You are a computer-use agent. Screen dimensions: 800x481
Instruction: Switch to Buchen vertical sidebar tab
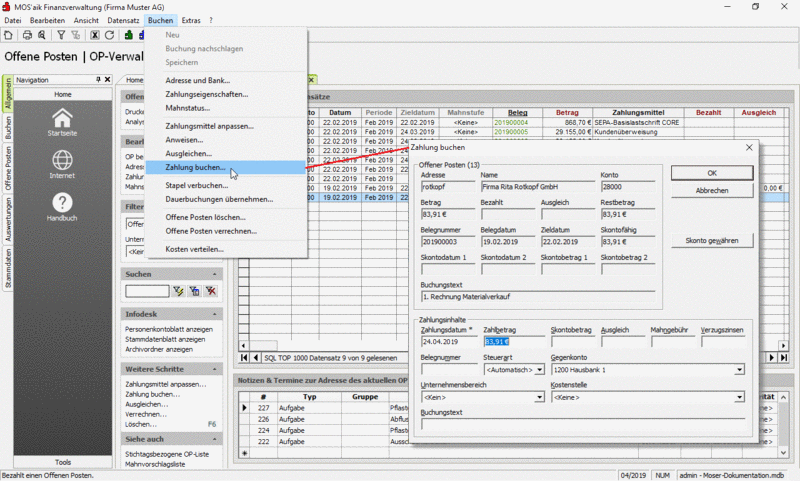[8, 128]
